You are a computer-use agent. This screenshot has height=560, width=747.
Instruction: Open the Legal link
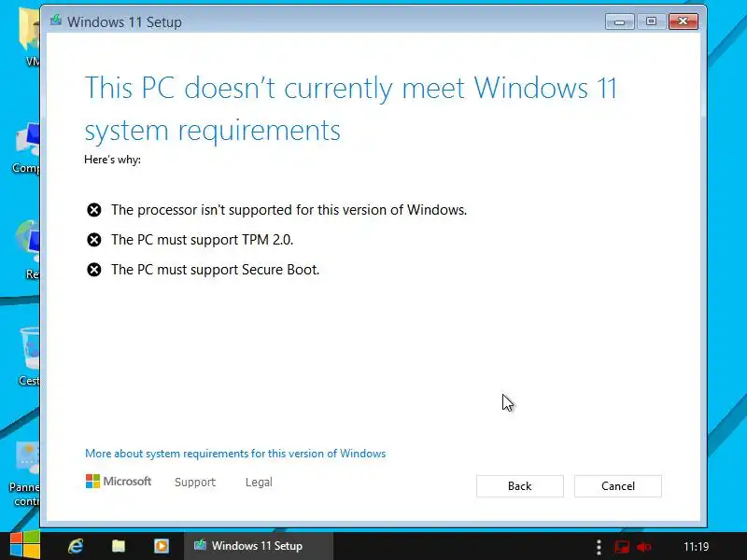click(x=259, y=482)
